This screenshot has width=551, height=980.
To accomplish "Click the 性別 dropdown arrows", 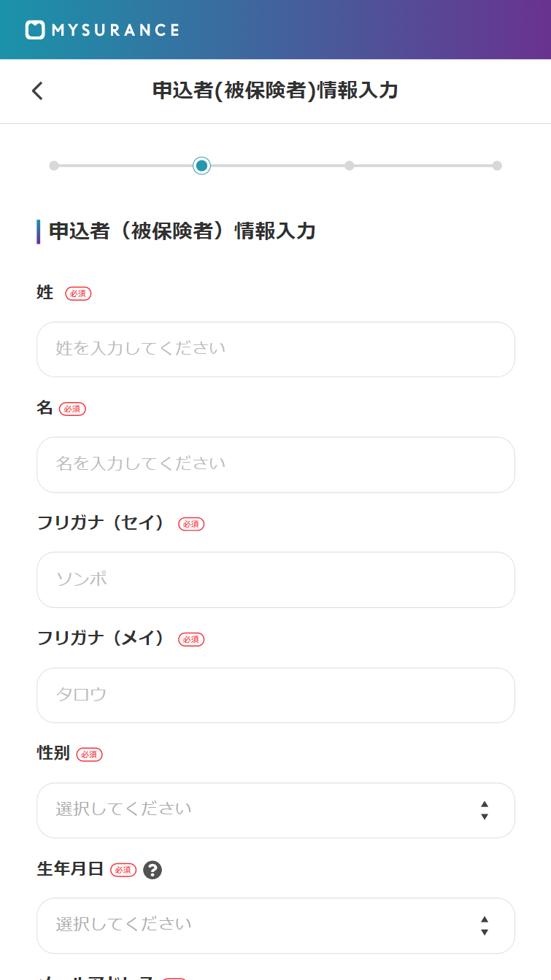I will (x=485, y=810).
